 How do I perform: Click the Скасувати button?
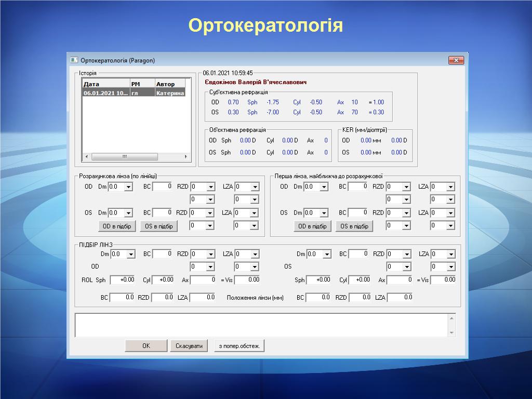point(189,346)
